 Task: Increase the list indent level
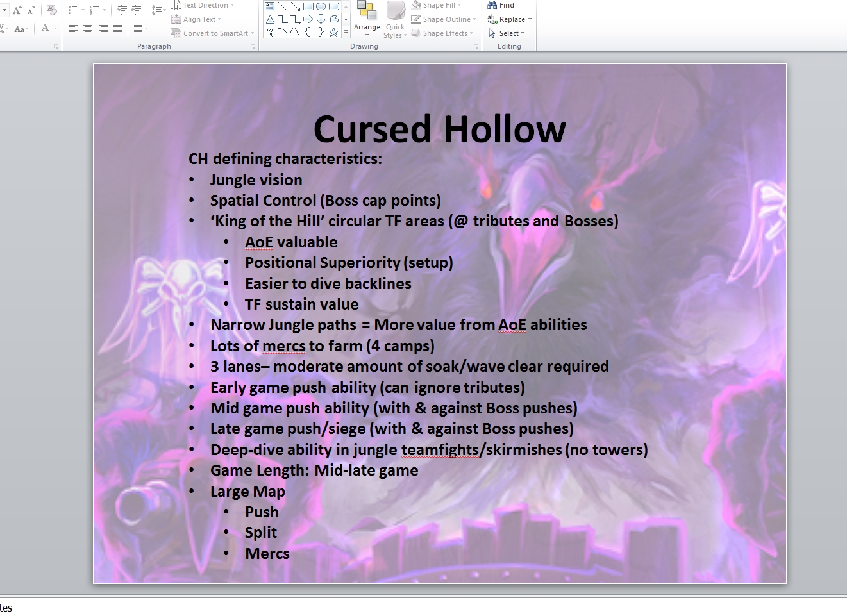[136, 10]
